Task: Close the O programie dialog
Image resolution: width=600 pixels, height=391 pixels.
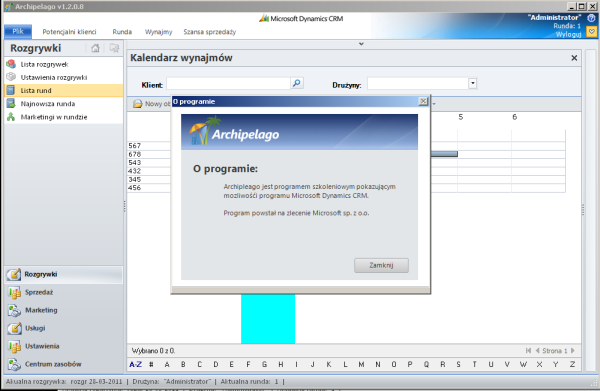Action: click(x=423, y=101)
